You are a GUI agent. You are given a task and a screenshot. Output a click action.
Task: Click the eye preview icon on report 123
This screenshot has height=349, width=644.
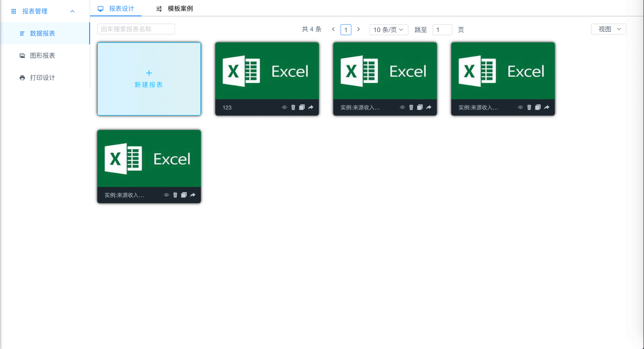[284, 108]
